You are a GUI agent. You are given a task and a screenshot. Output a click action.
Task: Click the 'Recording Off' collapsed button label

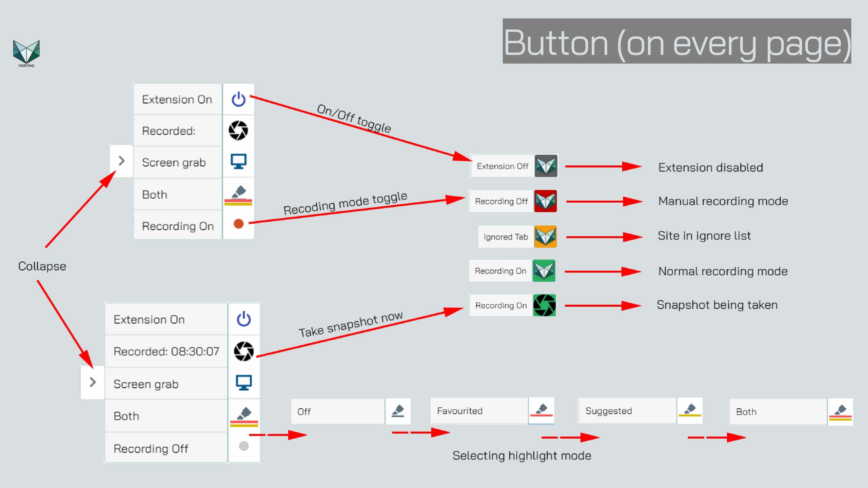tap(501, 201)
